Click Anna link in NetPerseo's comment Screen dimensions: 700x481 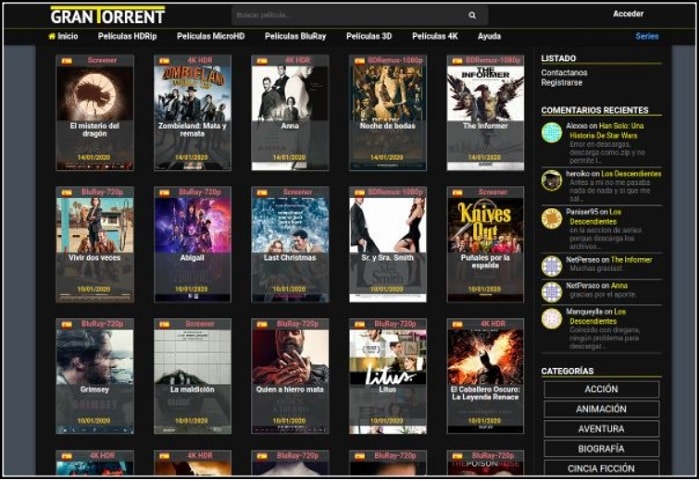click(x=619, y=285)
